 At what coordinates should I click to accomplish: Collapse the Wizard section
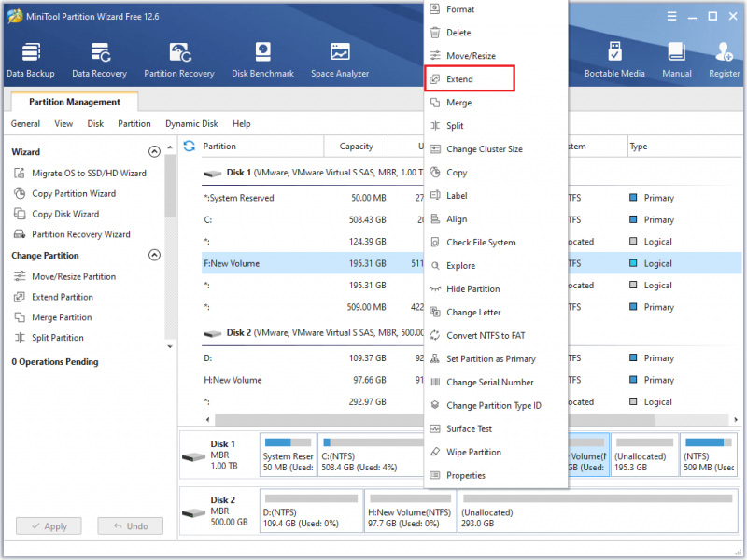154,152
